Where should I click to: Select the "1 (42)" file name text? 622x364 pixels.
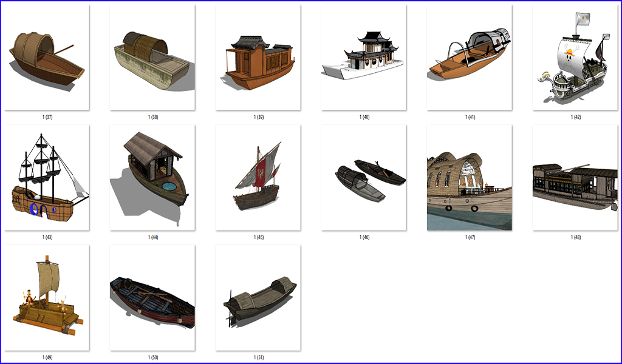(575, 117)
